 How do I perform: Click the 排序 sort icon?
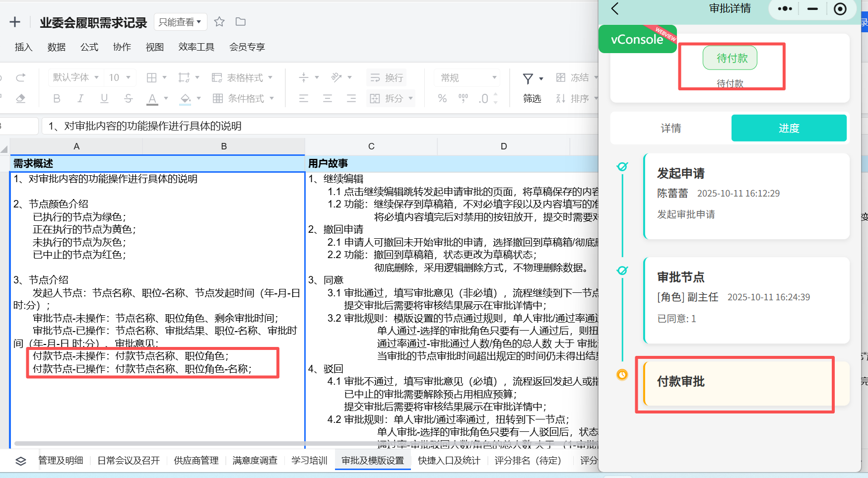click(x=561, y=98)
